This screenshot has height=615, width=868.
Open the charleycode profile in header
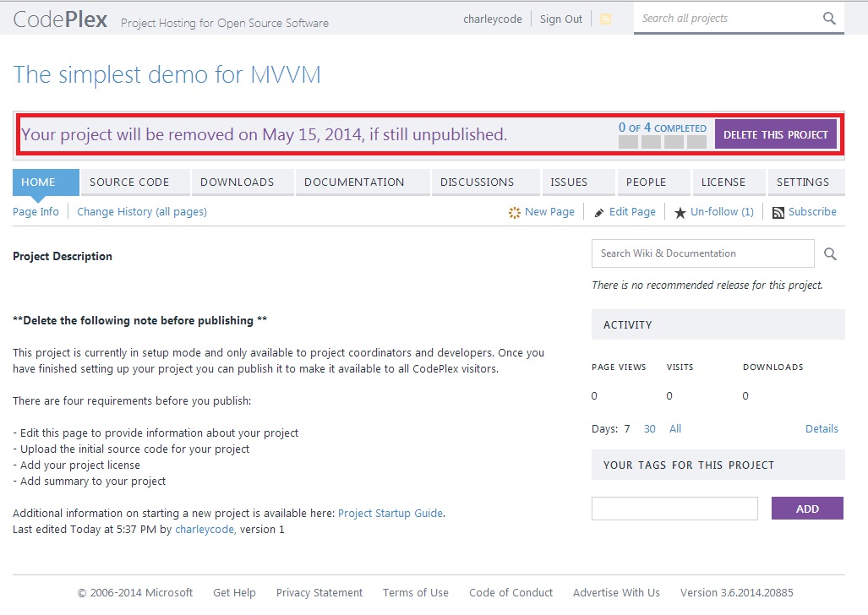(493, 19)
